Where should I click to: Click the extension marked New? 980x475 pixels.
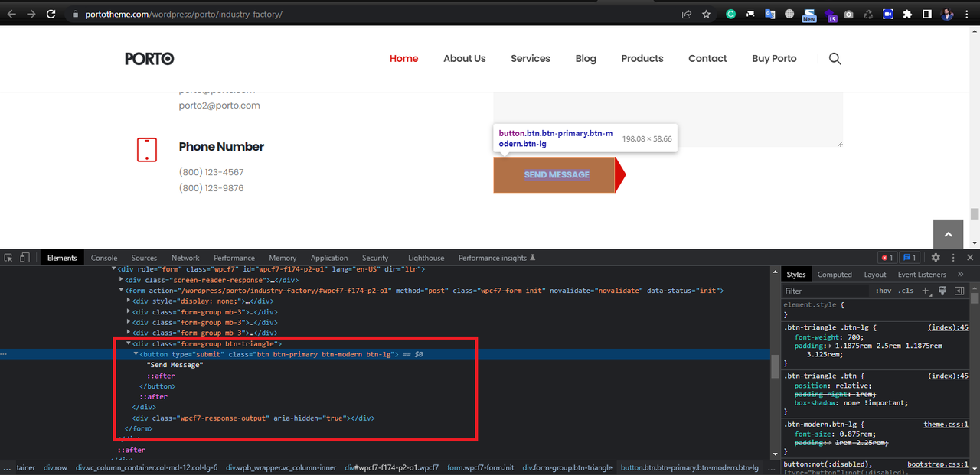coord(809,15)
